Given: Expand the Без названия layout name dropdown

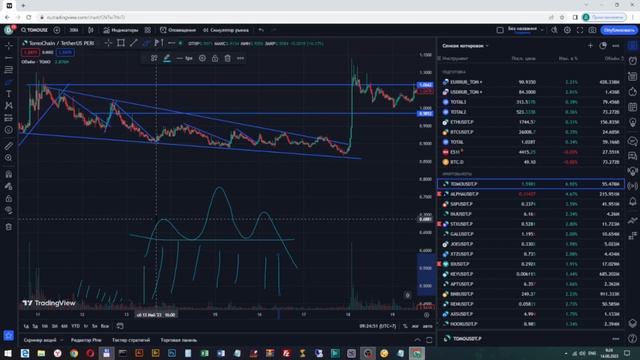Looking at the screenshot, I should pyautogui.click(x=526, y=30).
